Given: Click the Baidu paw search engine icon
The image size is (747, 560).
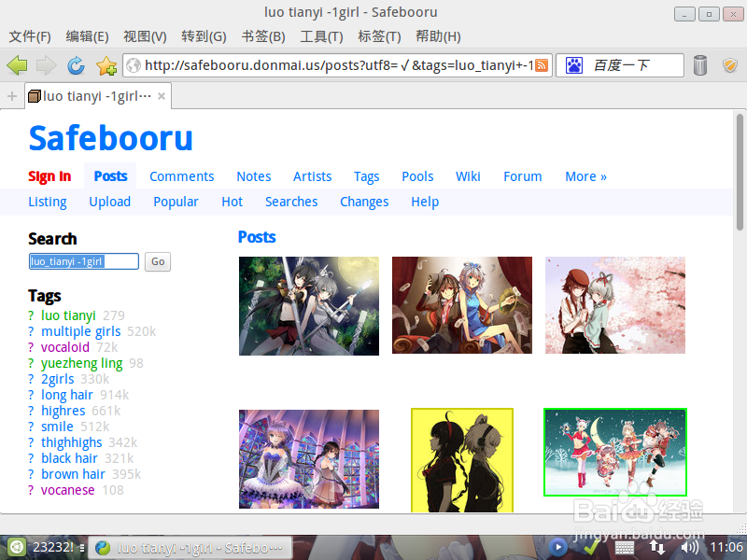Looking at the screenshot, I should click(x=574, y=65).
